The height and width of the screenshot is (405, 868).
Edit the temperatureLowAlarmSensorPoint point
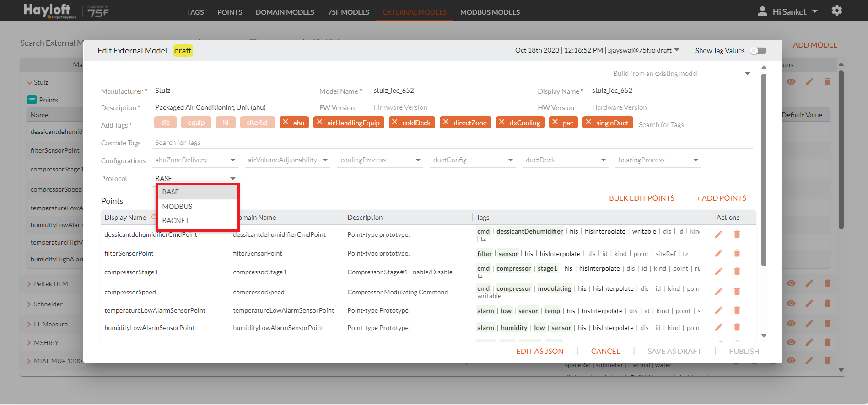coord(719,310)
